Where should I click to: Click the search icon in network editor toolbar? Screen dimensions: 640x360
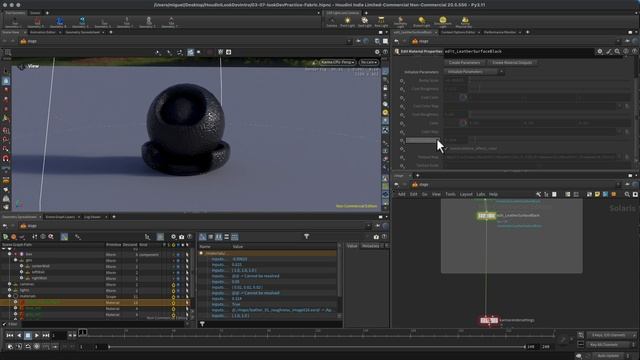pyautogui.click(x=627, y=194)
